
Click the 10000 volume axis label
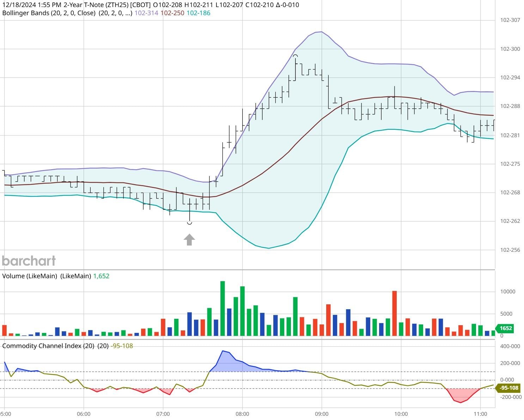(x=508, y=292)
